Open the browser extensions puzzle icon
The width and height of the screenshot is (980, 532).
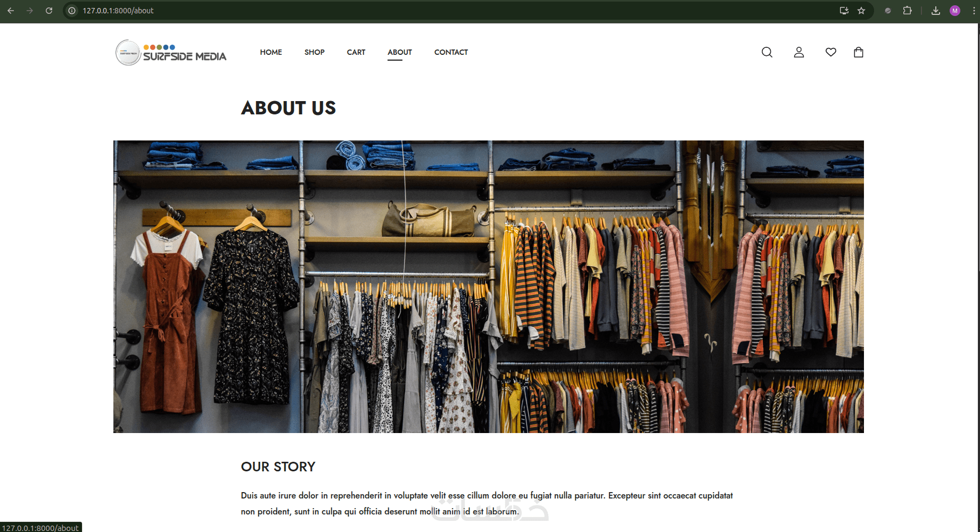pos(907,11)
